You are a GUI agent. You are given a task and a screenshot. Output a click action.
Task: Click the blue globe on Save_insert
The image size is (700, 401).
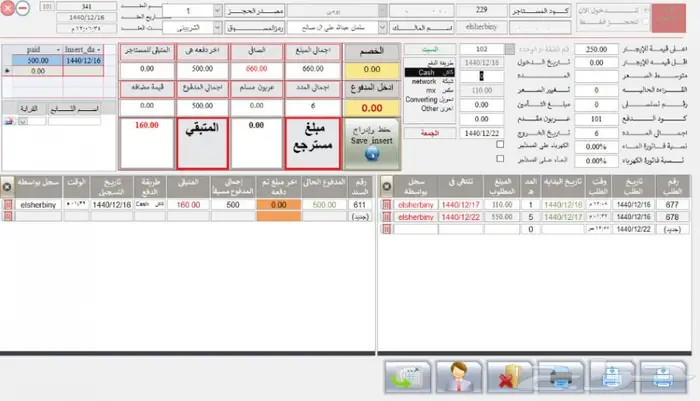pos(372,154)
